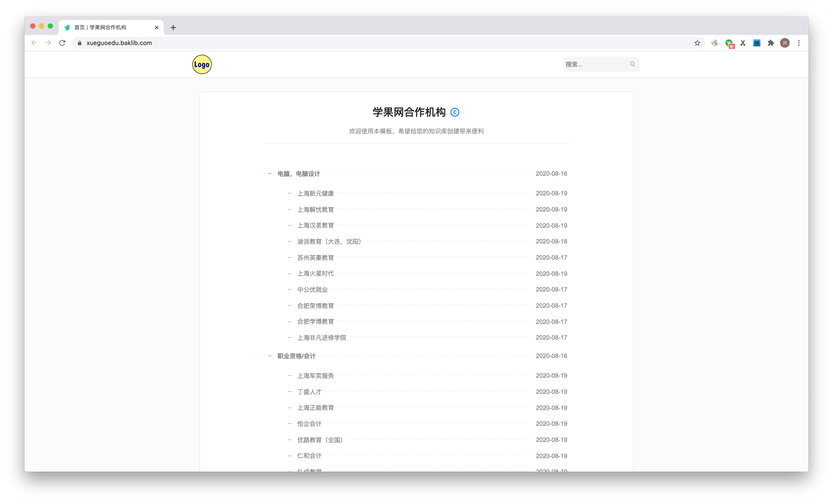
Task: Click the blue copyright icon beside title
Action: coord(455,113)
